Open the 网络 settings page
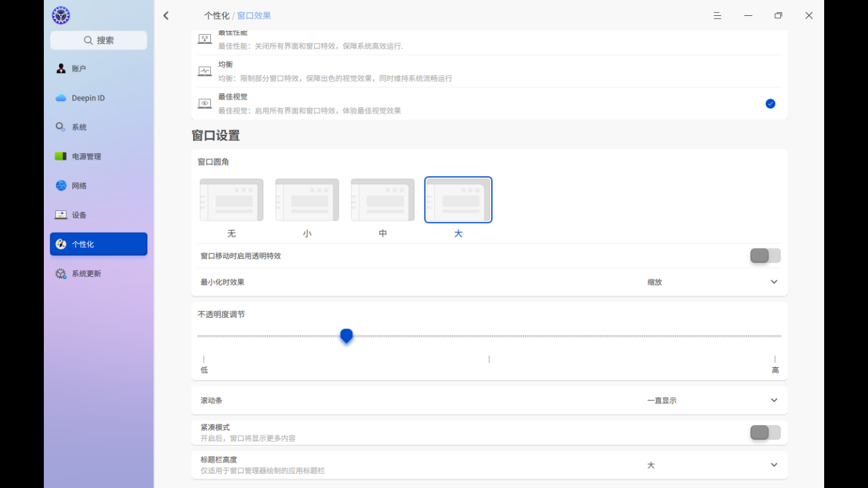The width and height of the screenshot is (868, 488). point(98,186)
